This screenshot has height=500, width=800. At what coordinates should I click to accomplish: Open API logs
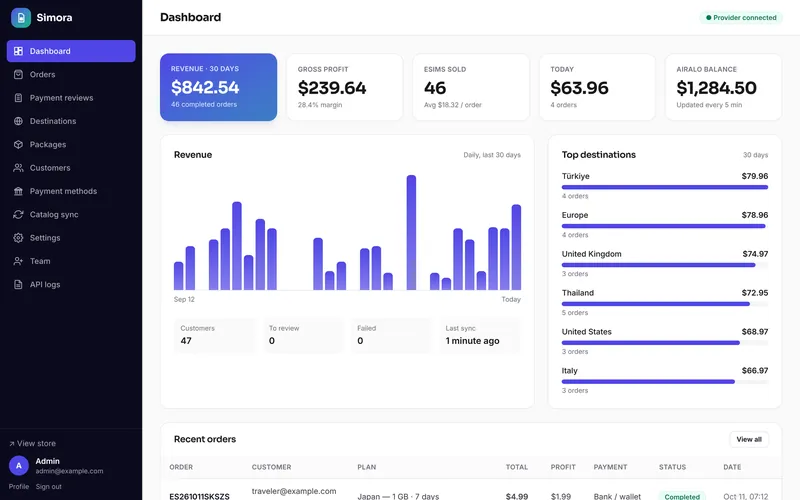coord(71,285)
